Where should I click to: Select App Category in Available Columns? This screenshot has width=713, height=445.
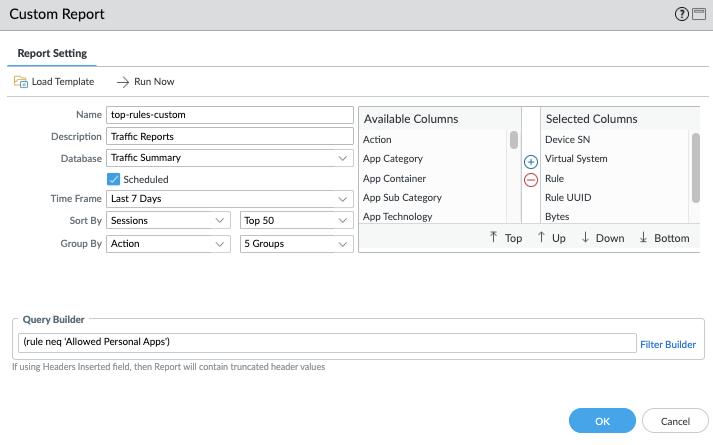(393, 159)
